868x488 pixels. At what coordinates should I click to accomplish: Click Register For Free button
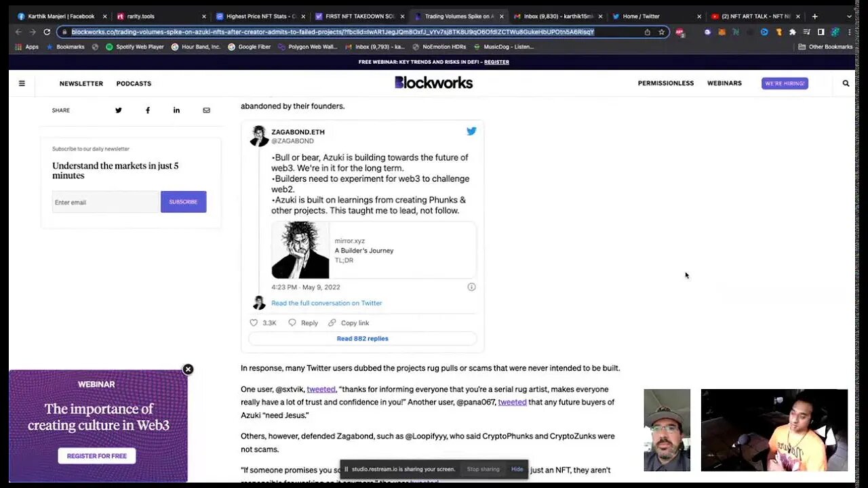coord(97,455)
